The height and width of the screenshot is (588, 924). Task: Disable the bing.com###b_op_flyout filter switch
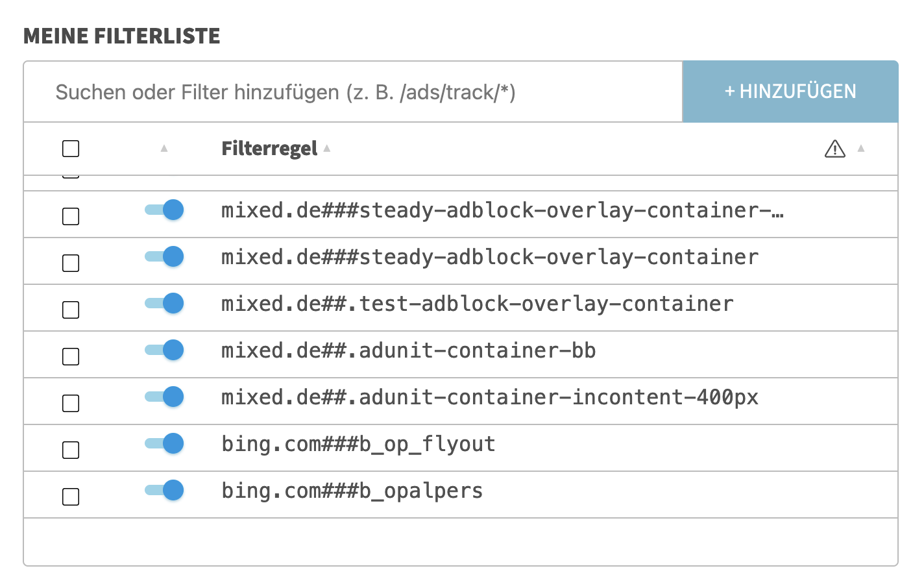coord(165,443)
